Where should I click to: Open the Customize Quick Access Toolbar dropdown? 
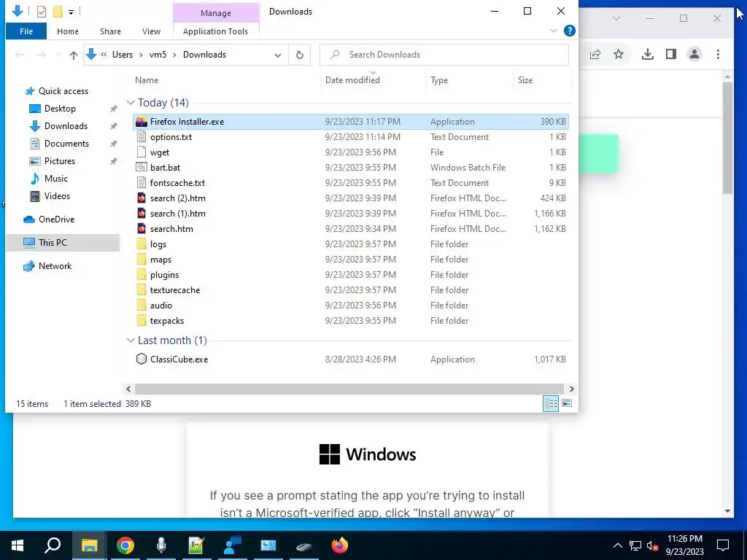point(71,12)
